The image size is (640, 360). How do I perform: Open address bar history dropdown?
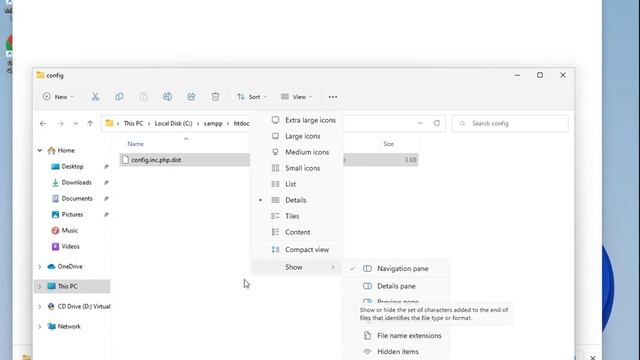click(x=420, y=123)
